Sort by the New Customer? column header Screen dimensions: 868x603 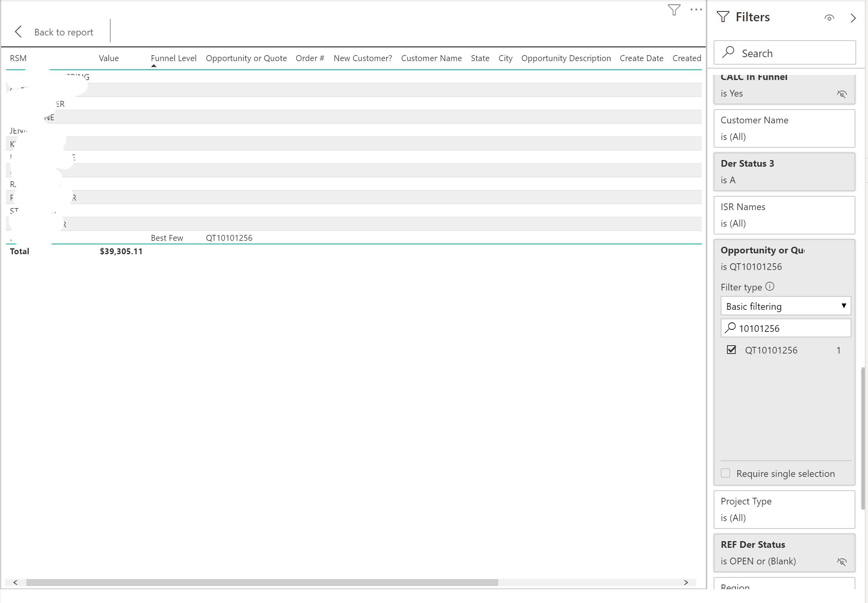click(363, 58)
